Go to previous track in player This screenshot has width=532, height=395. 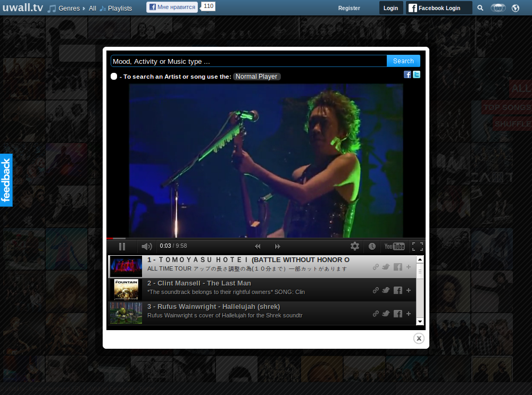click(x=257, y=246)
